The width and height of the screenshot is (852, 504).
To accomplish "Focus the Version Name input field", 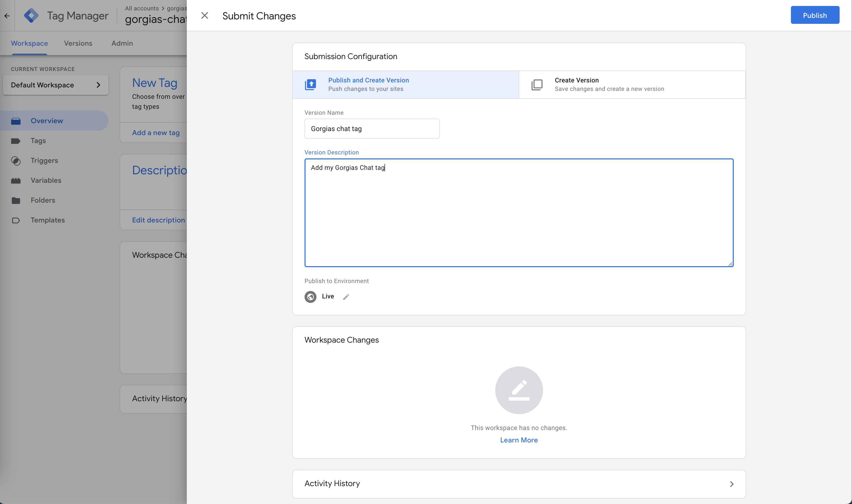I will [x=372, y=129].
